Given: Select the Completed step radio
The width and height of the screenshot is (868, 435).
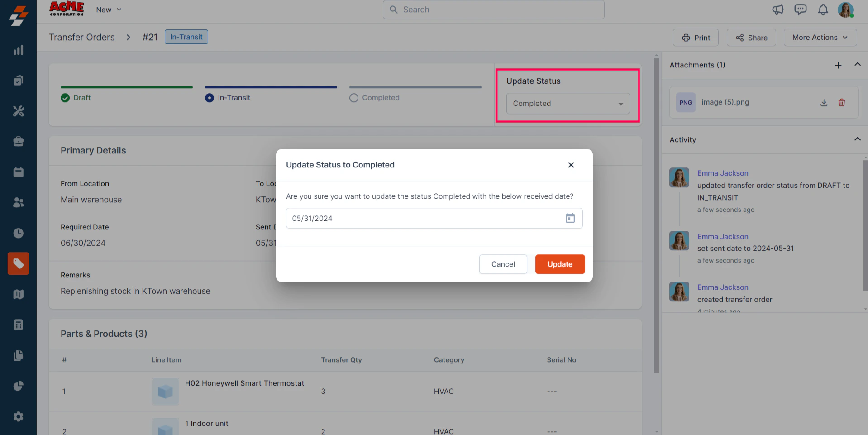Looking at the screenshot, I should click(354, 98).
